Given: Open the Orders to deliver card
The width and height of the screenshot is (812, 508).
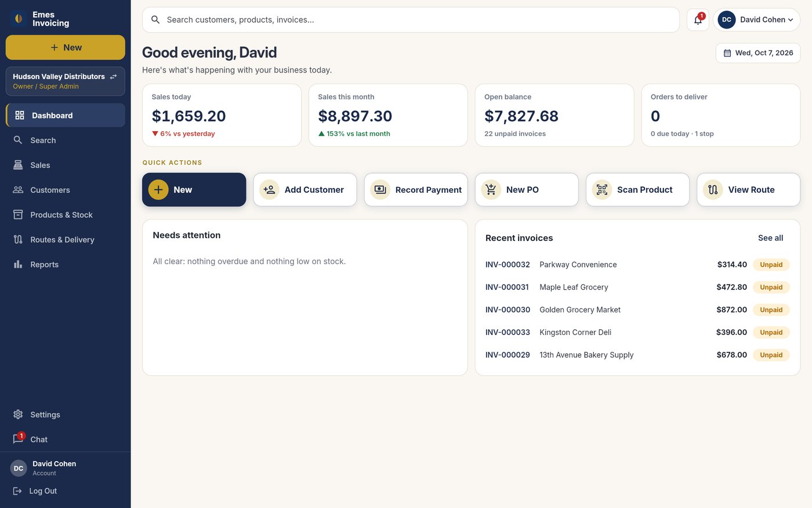Looking at the screenshot, I should [x=721, y=115].
